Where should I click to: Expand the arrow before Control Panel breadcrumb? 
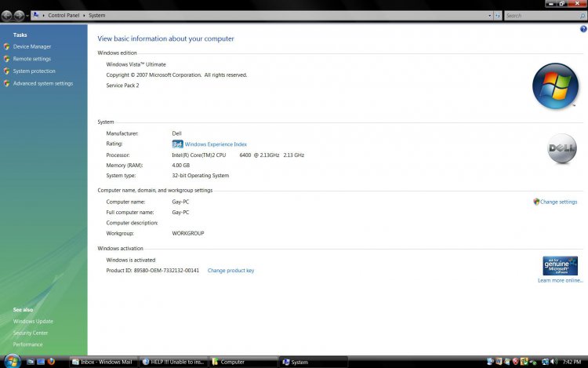43,16
